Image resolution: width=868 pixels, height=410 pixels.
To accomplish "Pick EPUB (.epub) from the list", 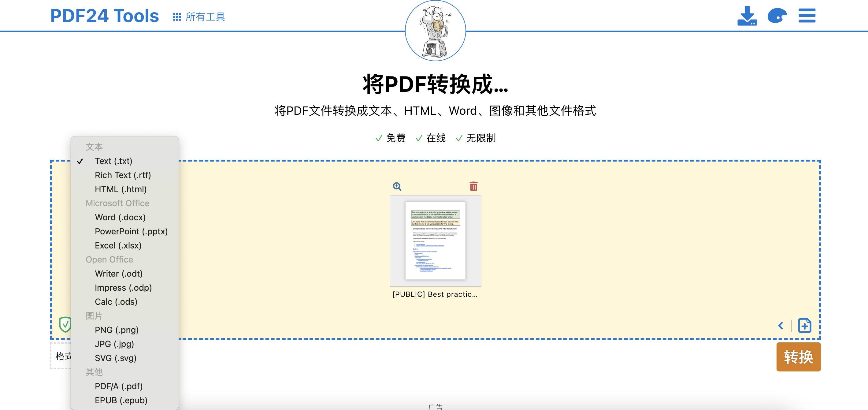I will coord(121,400).
